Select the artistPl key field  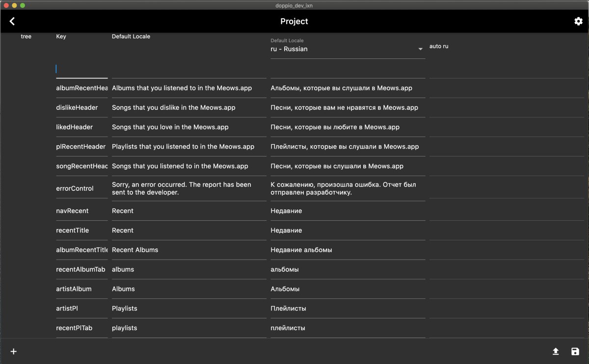click(x=82, y=309)
